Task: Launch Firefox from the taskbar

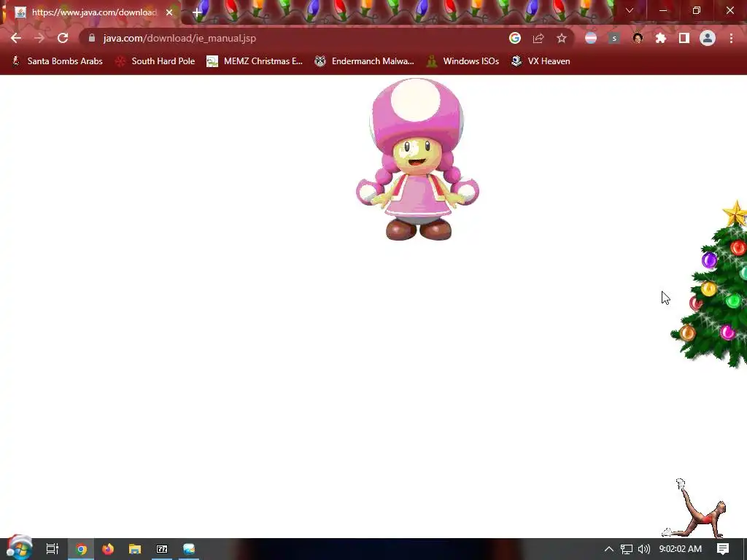Action: click(x=108, y=549)
